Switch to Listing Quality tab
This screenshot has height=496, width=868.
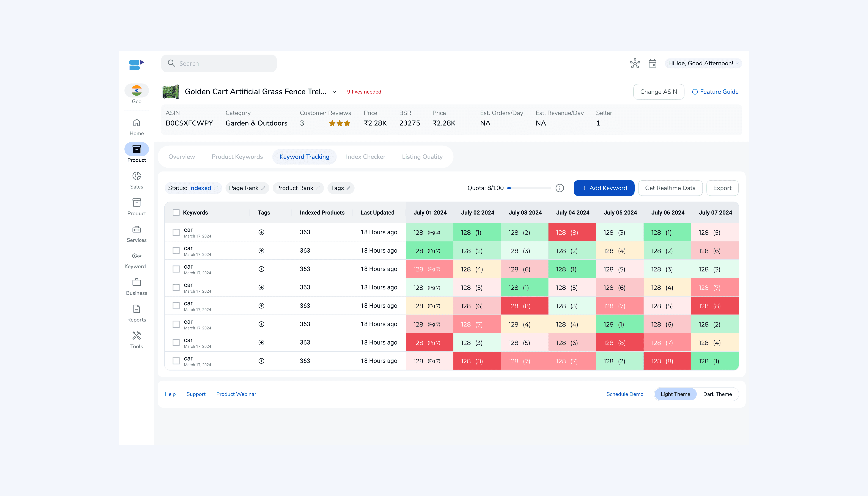click(x=422, y=157)
